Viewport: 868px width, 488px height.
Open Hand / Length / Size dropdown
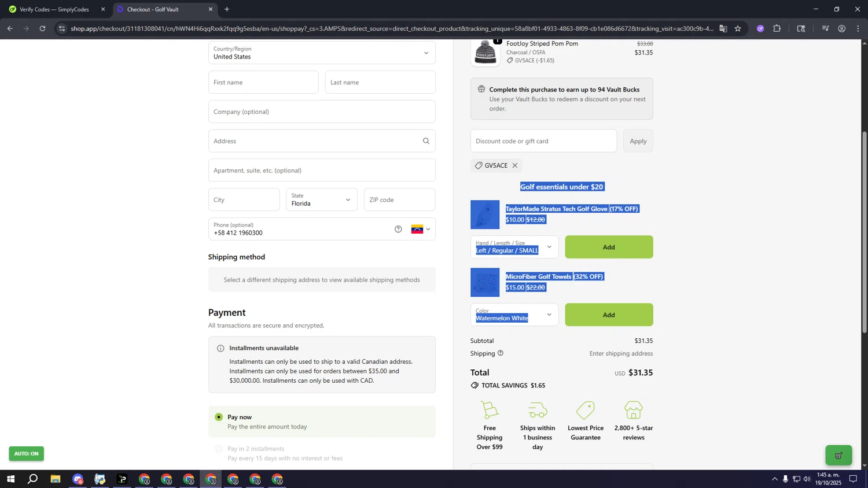click(x=514, y=247)
